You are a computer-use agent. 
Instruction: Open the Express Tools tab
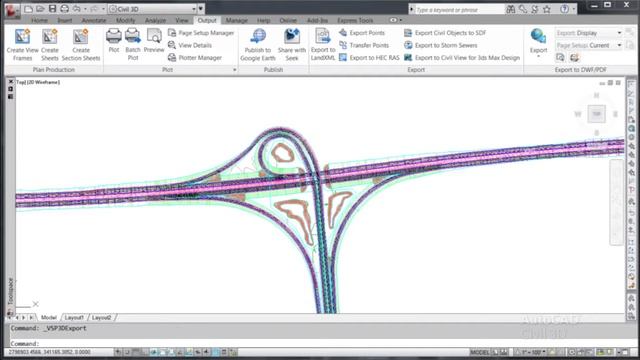[355, 20]
